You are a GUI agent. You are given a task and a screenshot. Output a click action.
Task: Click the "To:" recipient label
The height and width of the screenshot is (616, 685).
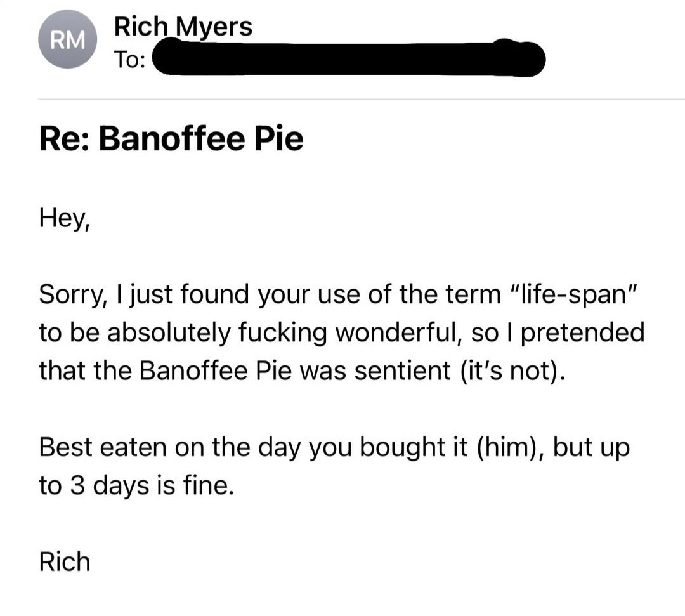(131, 60)
